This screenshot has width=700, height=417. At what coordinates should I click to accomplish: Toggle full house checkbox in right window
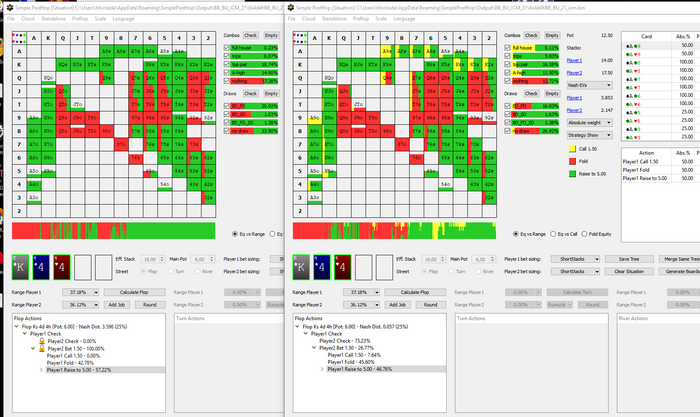click(507, 47)
